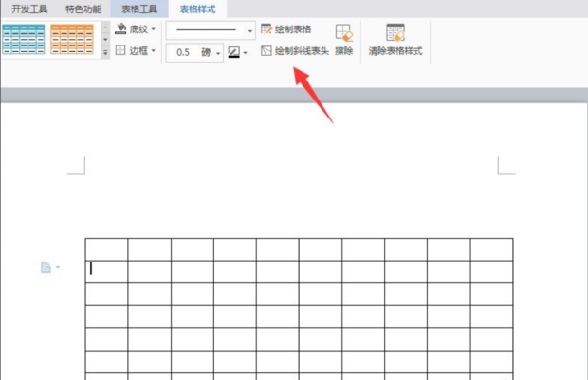The image size is (588, 380).
Task: Open the 边框 border dropdown arrow
Action: (154, 50)
